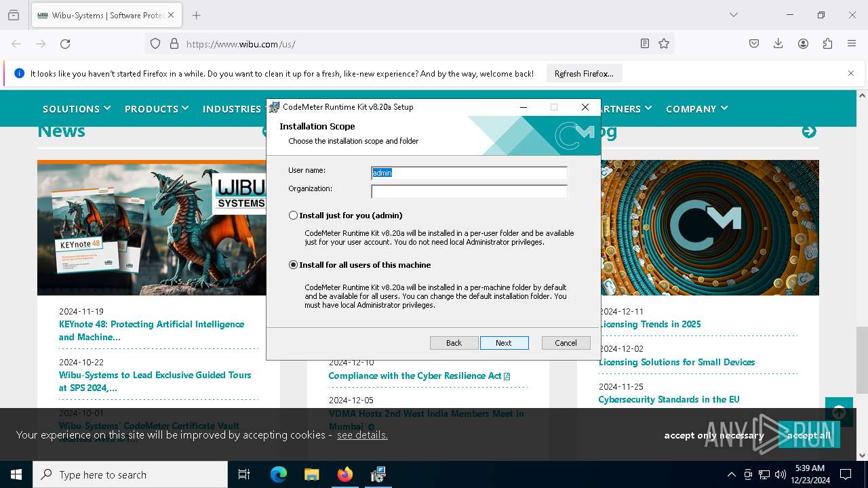Cancel the CodeMeter installation
The height and width of the screenshot is (488, 868).
[566, 343]
